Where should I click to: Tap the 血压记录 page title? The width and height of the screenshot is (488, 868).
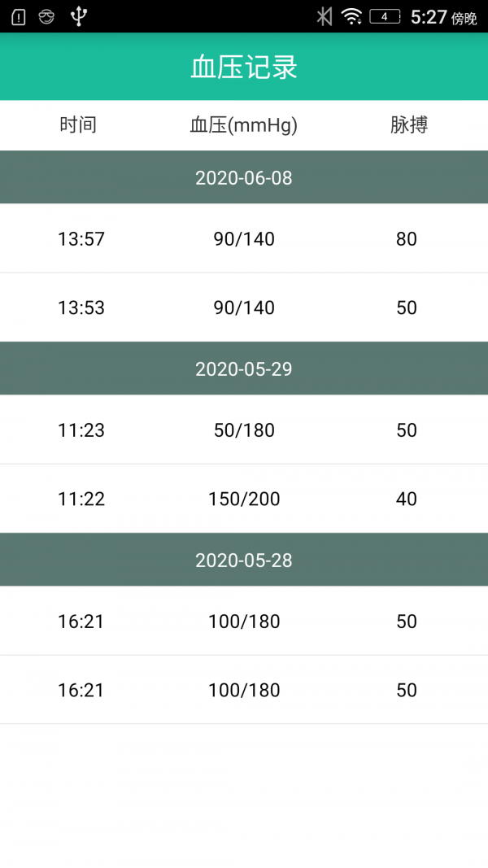244,68
